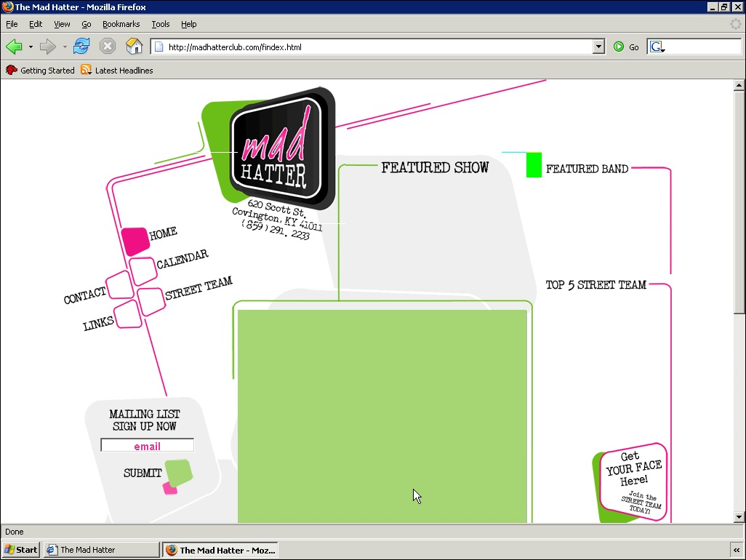This screenshot has height=560, width=746.
Task: Click the Stop loading icon
Action: 108,46
